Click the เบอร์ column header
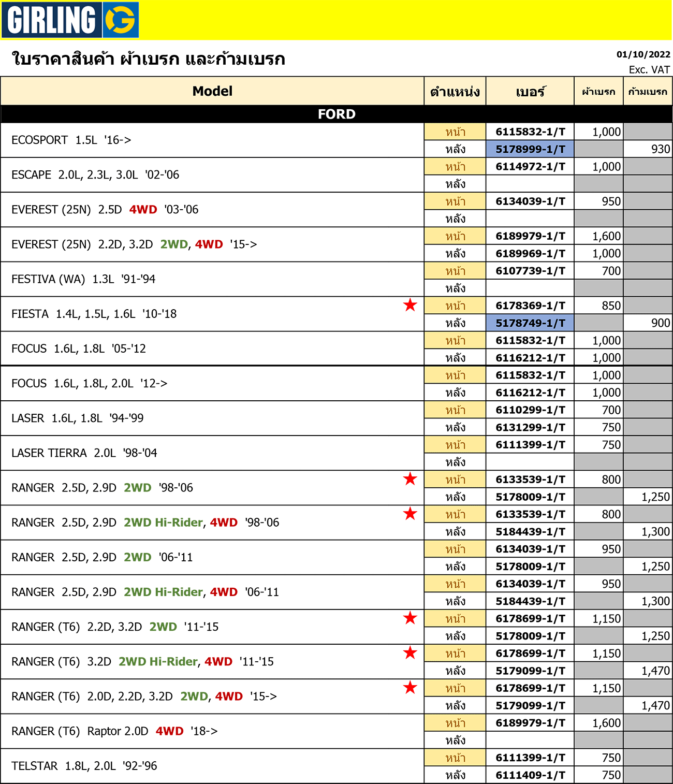Image resolution: width=673 pixels, height=784 pixels. coord(530,91)
